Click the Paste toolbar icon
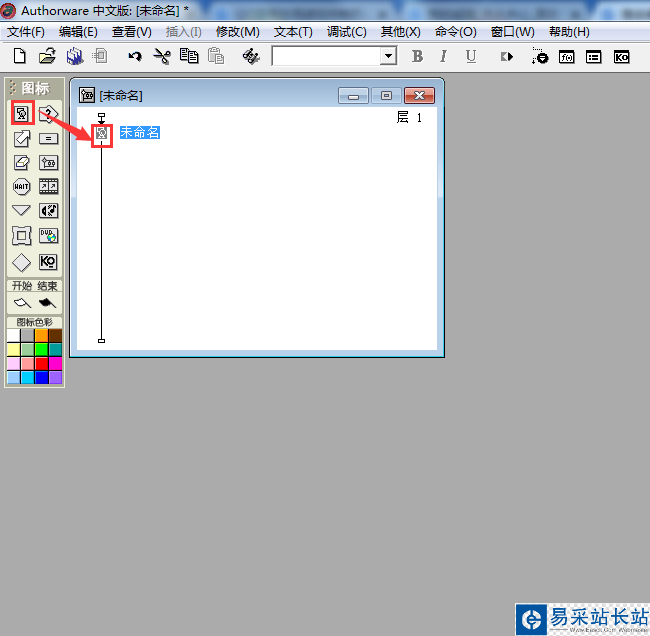650x636 pixels. 216,56
